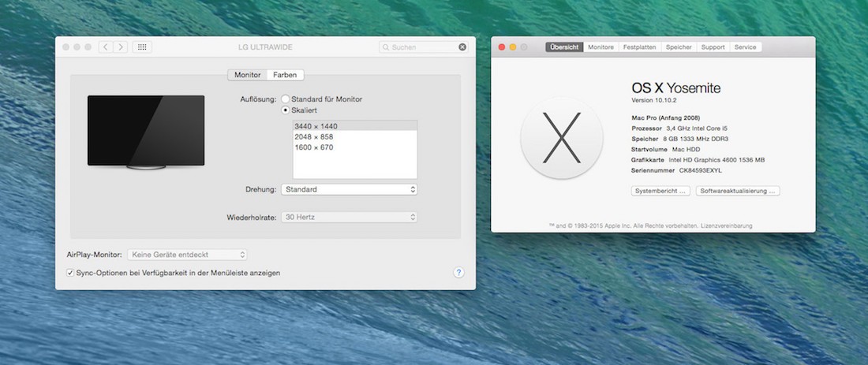Click the Softwareaktualisierung button
The width and height of the screenshot is (868, 365).
click(738, 191)
